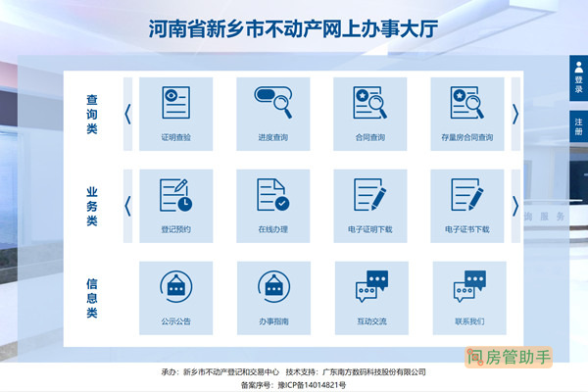Open the 合同查询 contract query tile
588x392 pixels.
tap(370, 114)
